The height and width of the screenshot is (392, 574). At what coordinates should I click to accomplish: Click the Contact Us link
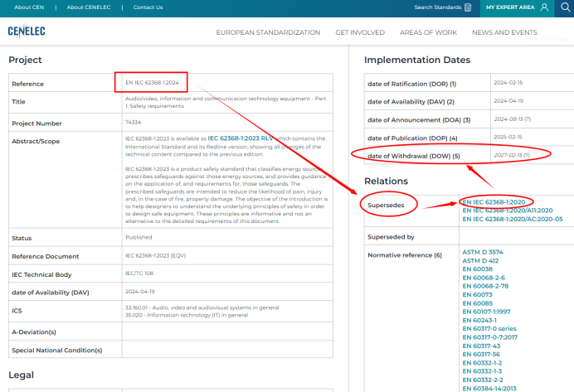tap(148, 7)
